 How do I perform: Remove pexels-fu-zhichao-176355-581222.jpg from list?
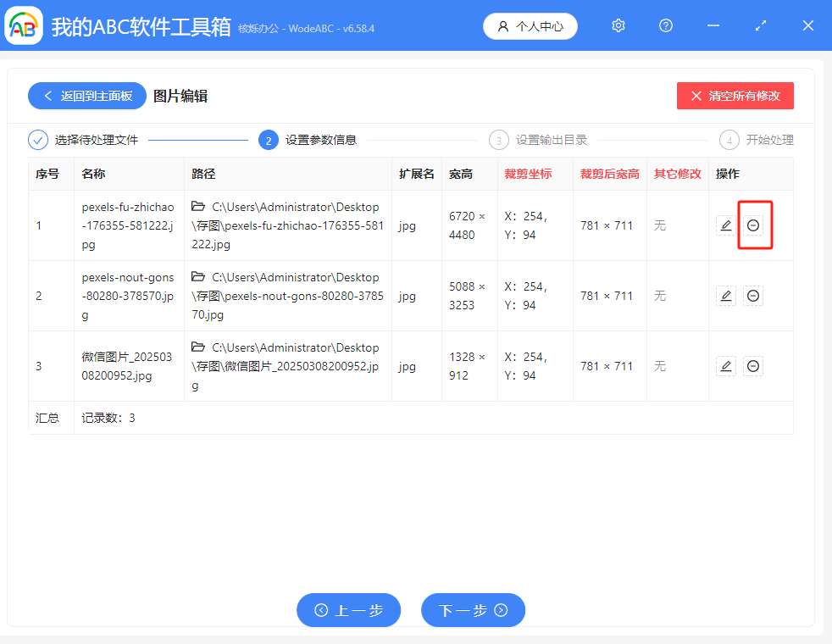753,225
